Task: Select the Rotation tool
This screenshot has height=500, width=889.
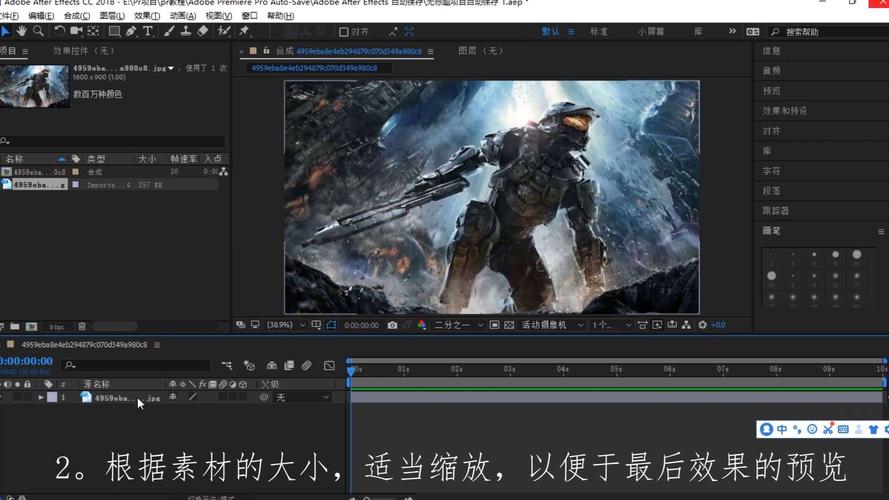Action: click(59, 31)
